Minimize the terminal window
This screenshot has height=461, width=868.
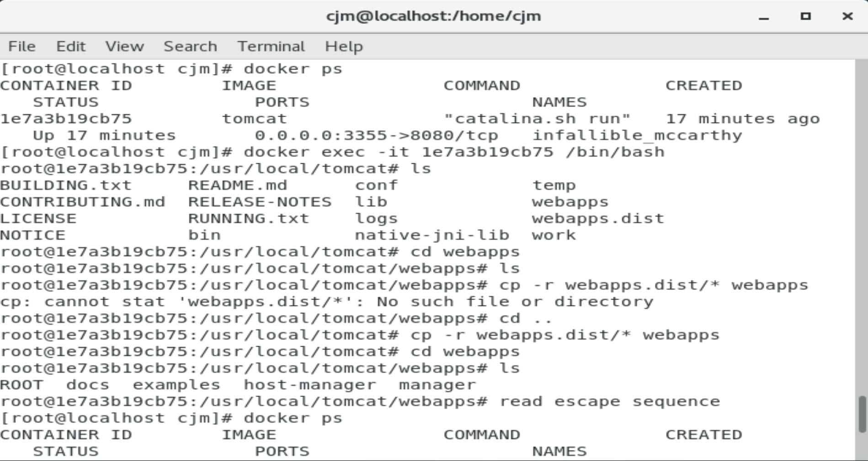(x=763, y=17)
